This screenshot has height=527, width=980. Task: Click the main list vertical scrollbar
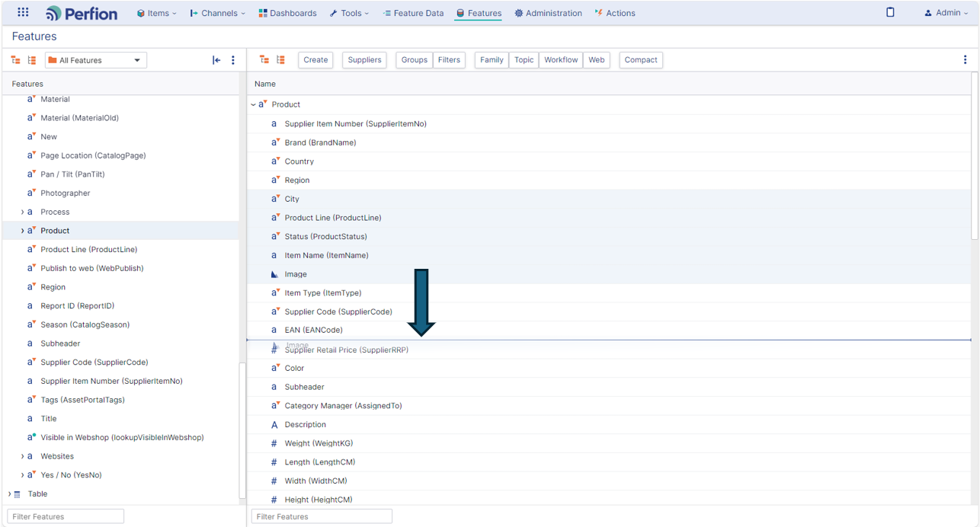pyautogui.click(x=975, y=156)
